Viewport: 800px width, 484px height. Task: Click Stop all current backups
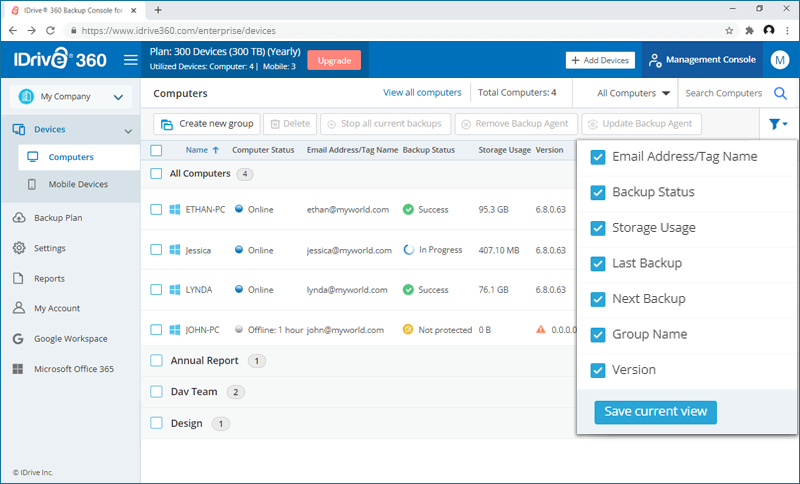point(385,124)
